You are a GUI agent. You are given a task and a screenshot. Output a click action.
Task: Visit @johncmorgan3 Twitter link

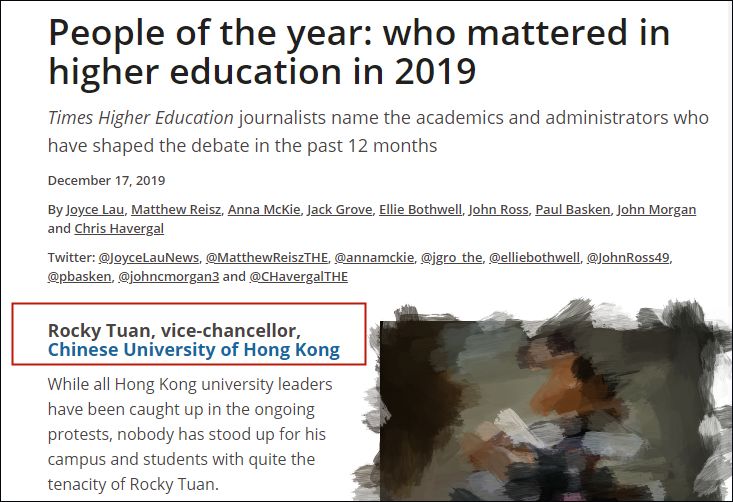click(x=168, y=277)
